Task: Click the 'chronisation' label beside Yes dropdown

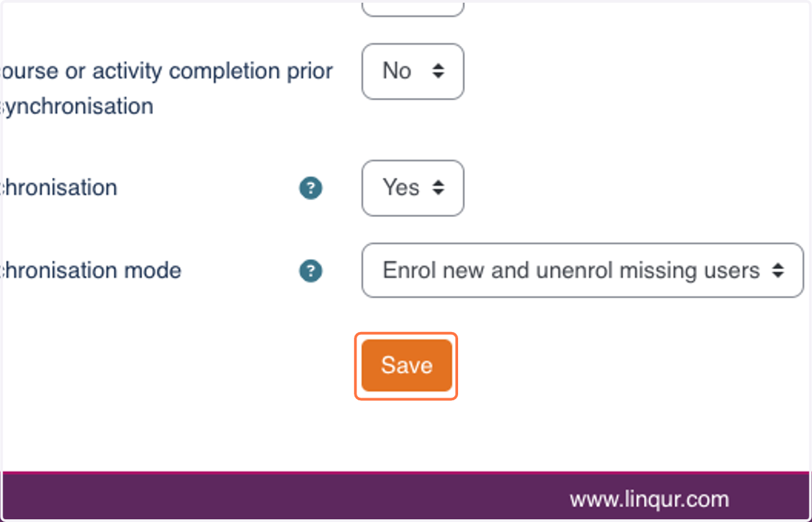Action: click(x=59, y=187)
